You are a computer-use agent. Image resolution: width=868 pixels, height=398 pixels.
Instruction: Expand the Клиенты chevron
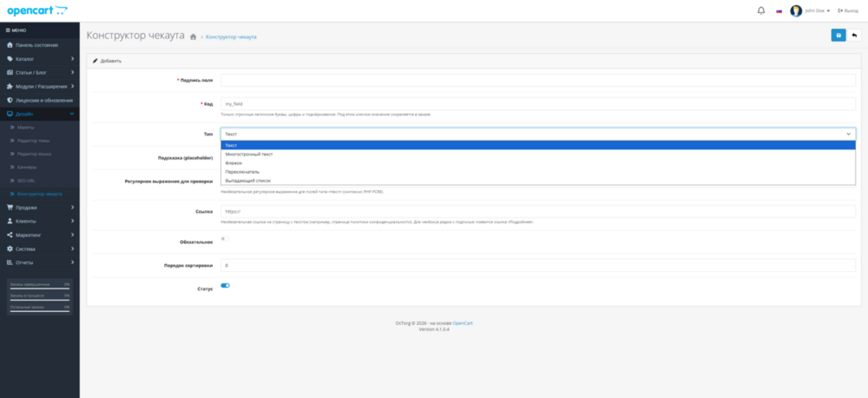pyautogui.click(x=73, y=222)
